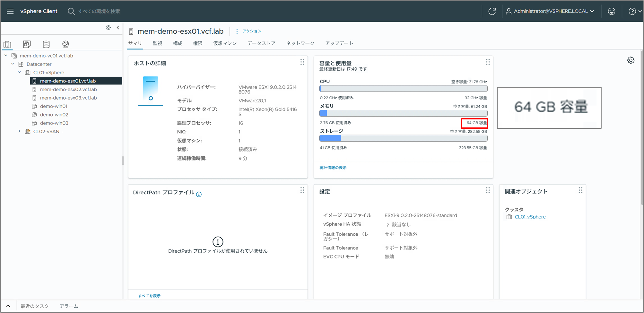Expand the bottom recent tasks panel
Viewport: 644px width, 313px height.
(x=8, y=306)
